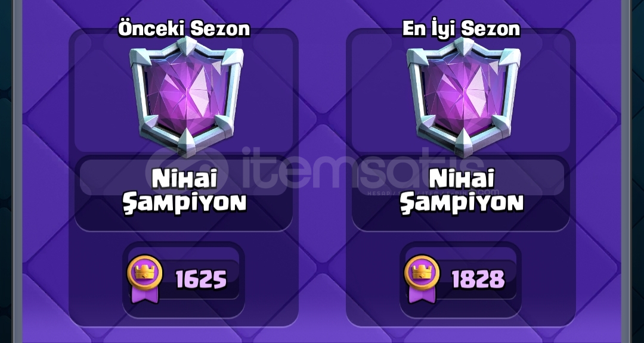Click the 1625 rating value
644x343 pixels.
click(201, 279)
